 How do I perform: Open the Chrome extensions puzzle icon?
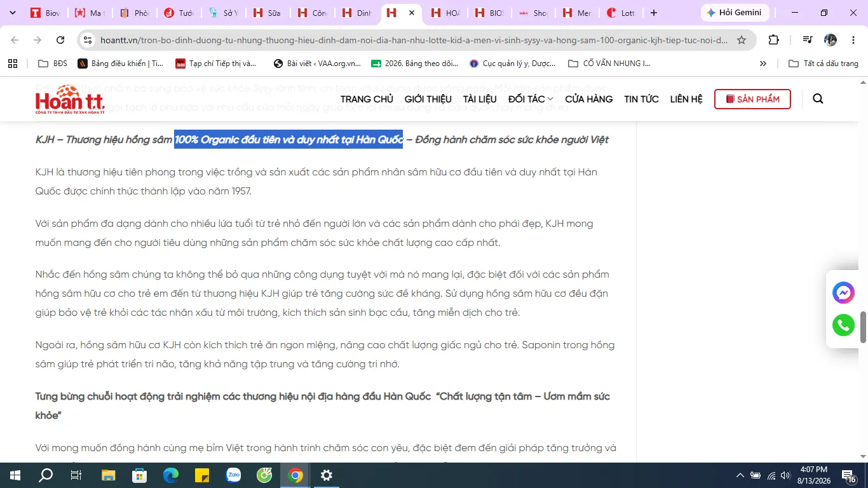click(773, 40)
